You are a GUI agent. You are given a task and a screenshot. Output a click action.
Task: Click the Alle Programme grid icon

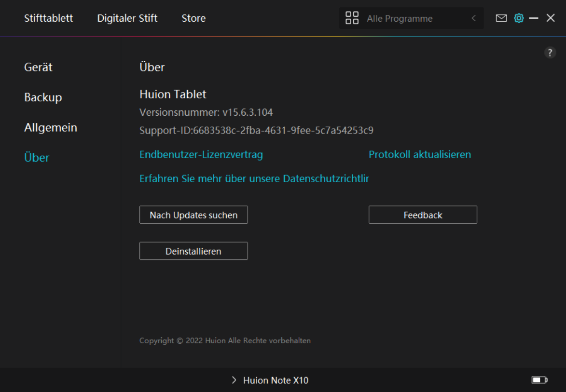point(352,18)
